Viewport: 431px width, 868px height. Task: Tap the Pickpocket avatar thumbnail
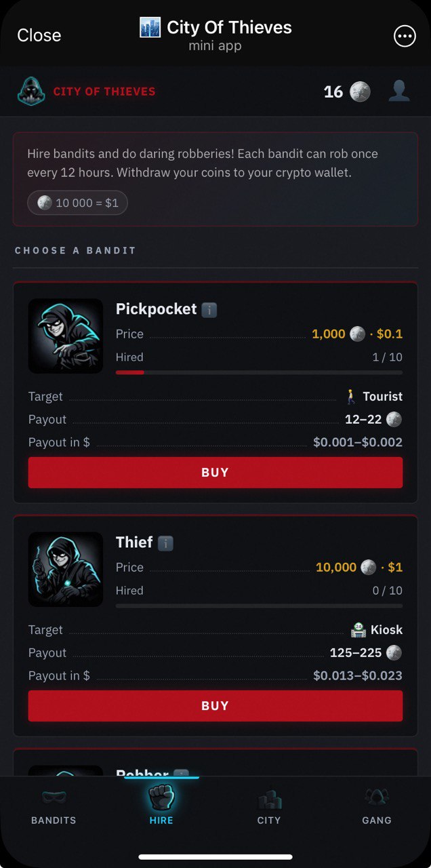coord(66,336)
